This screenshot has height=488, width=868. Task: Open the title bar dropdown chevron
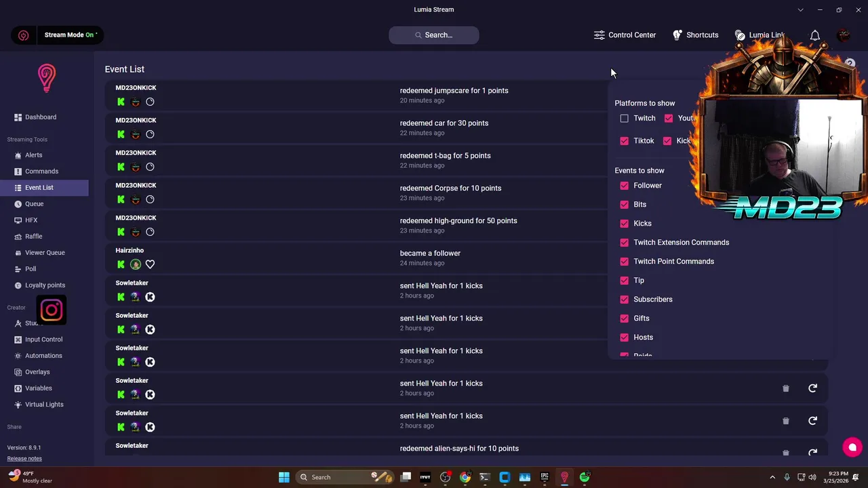pyautogui.click(x=801, y=9)
